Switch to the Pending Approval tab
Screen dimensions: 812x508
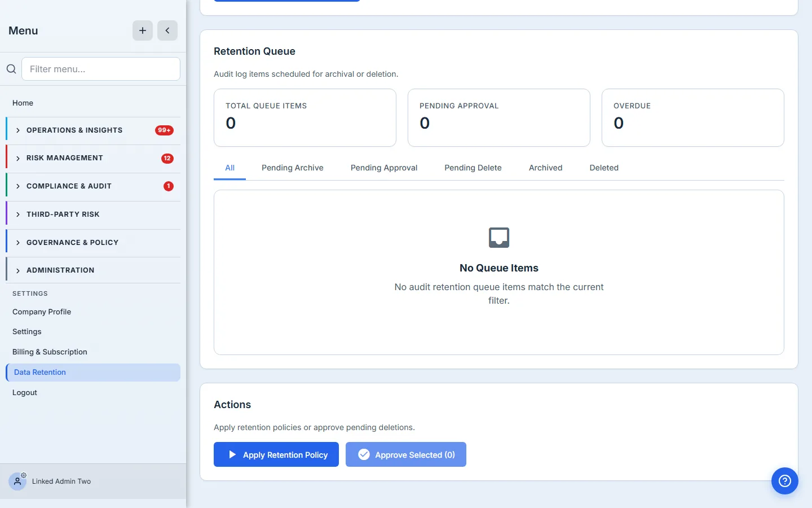point(384,168)
